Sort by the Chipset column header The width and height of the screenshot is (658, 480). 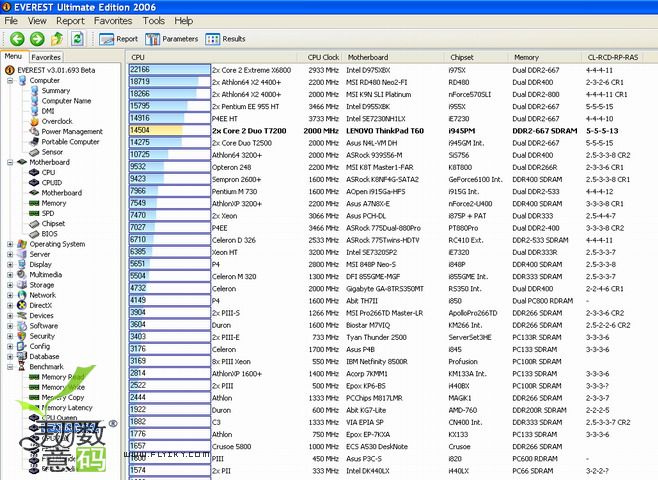click(476, 57)
